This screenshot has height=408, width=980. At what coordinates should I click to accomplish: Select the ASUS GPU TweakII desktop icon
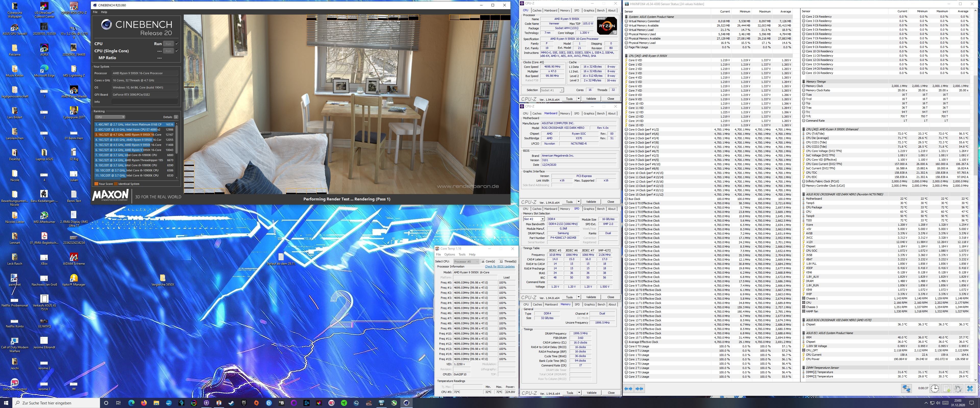point(15,29)
